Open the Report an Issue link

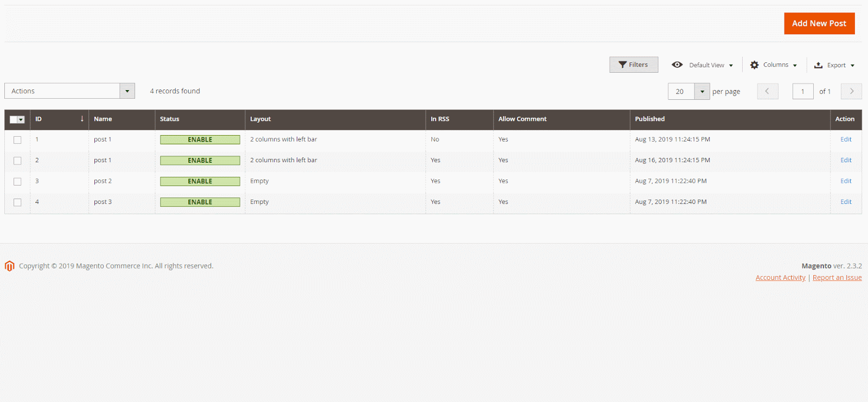(x=837, y=278)
